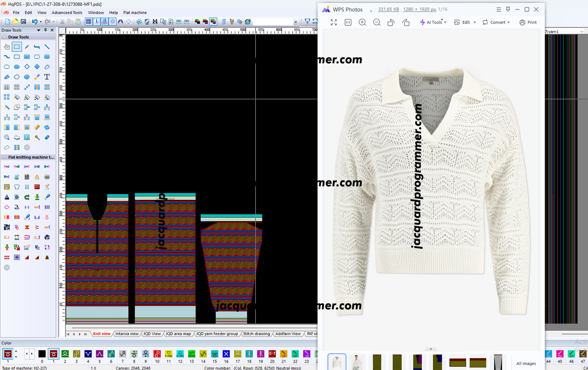
Task: Open All Images in WPS Photos
Action: click(x=526, y=363)
